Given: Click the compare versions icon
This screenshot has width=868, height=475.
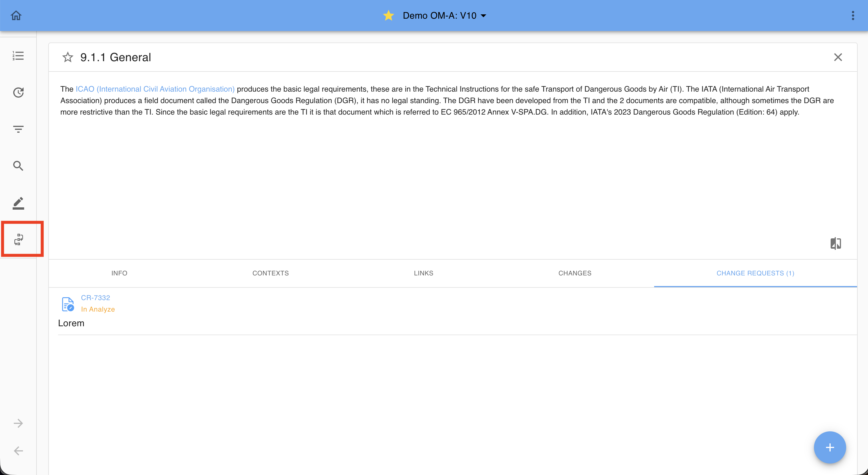Looking at the screenshot, I should click(836, 244).
